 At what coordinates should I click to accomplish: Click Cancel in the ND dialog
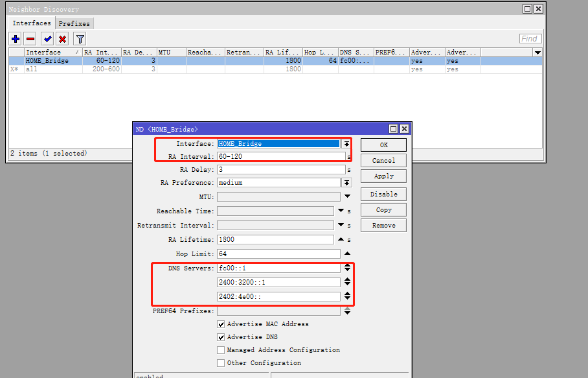point(383,161)
